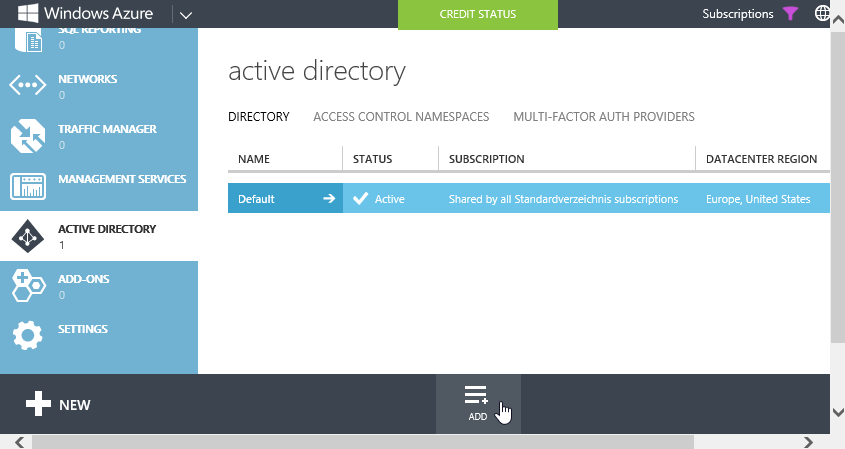845x449 pixels.
Task: Click the Active status text
Action: click(x=390, y=199)
